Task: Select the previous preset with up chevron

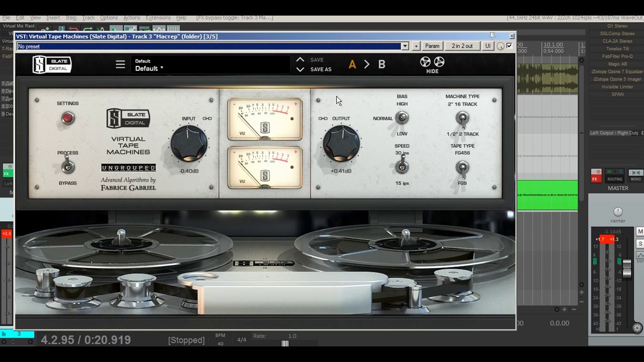Action: pyautogui.click(x=300, y=59)
